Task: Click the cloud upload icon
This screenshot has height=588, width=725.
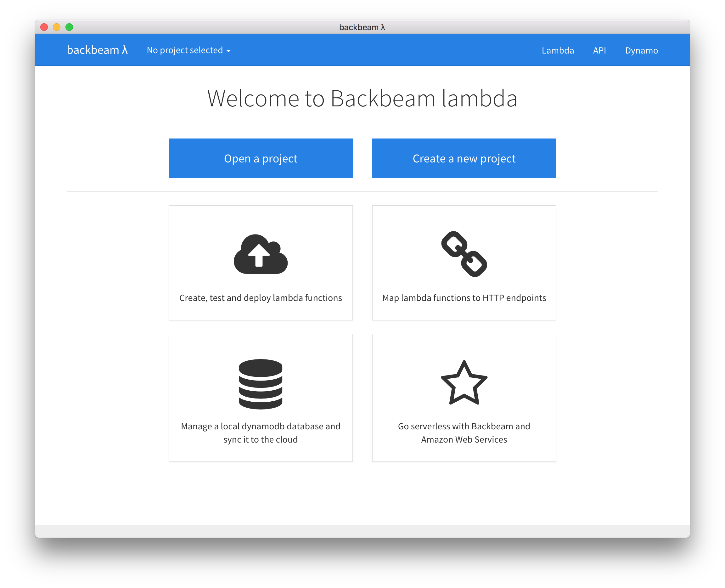Action: coord(261,254)
